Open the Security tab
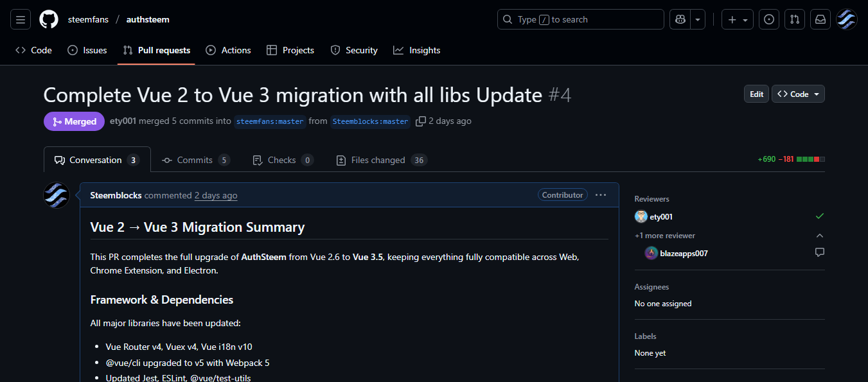The image size is (868, 382). [x=354, y=50]
